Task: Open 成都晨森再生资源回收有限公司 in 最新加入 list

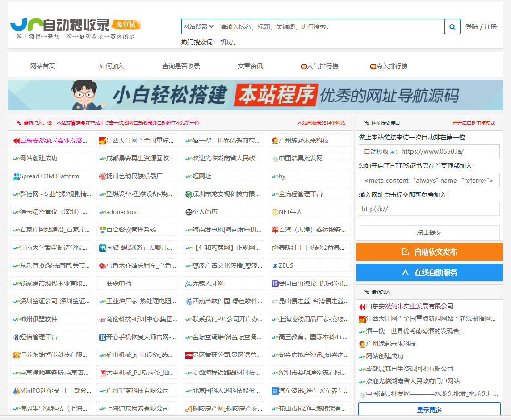Action: [410, 369]
